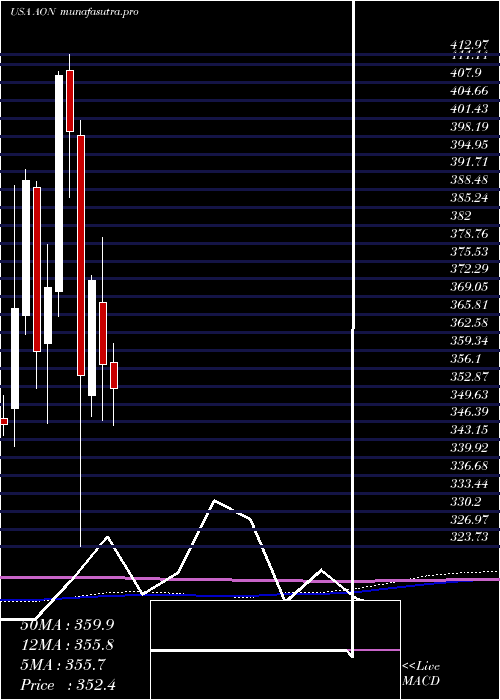The image size is (500, 700).
Task: Click the 333.44 price axis label
Action: pyautogui.click(x=470, y=483)
